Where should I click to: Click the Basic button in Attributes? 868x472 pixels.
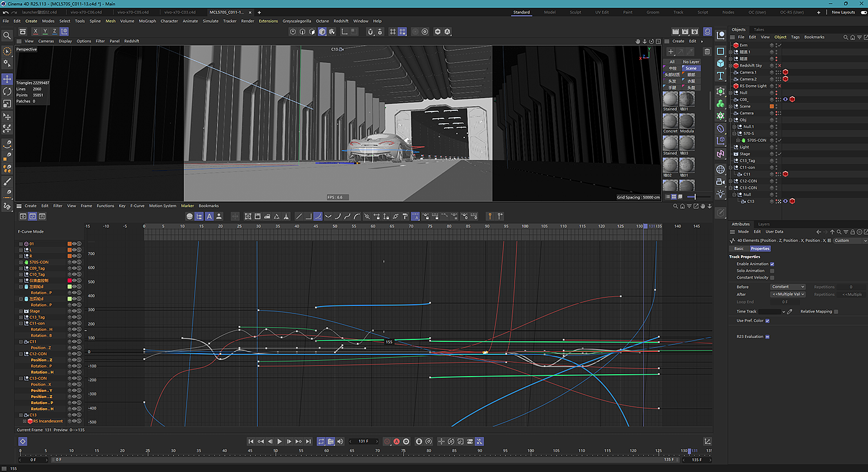(x=739, y=248)
